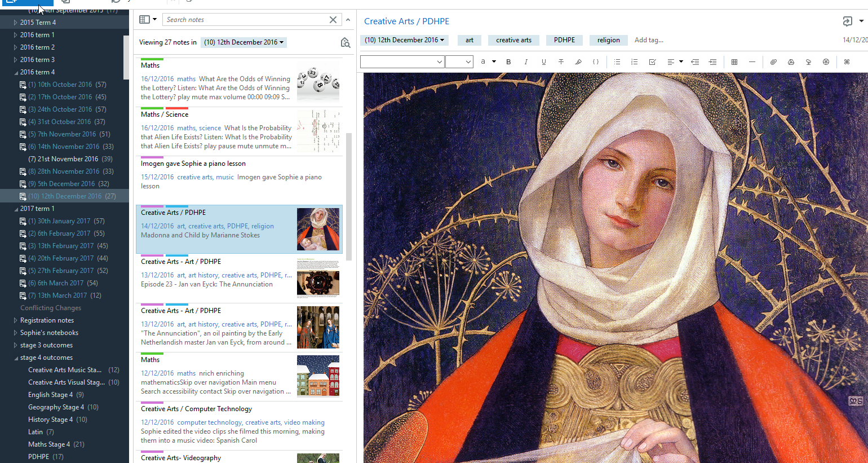Insert a bulleted list

tap(617, 62)
